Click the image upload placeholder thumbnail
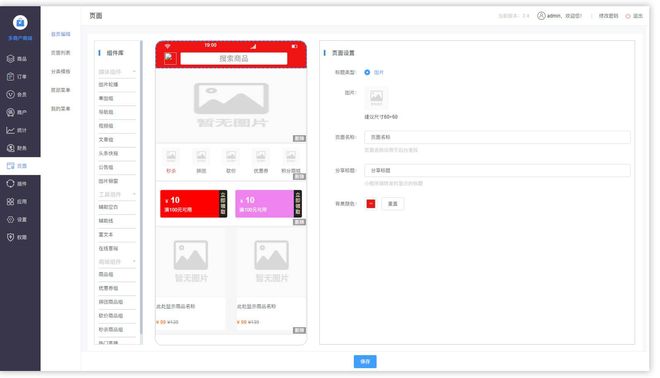Viewport: 660px width, 378px height. [376, 98]
